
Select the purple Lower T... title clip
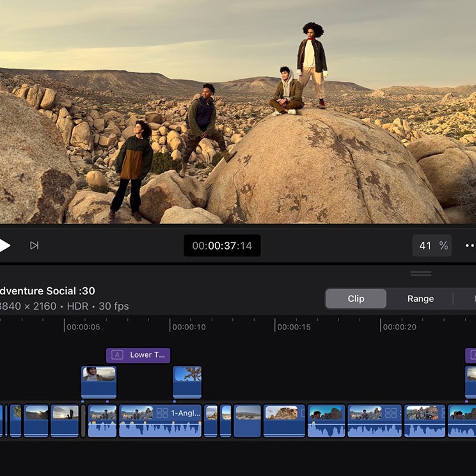[146, 355]
